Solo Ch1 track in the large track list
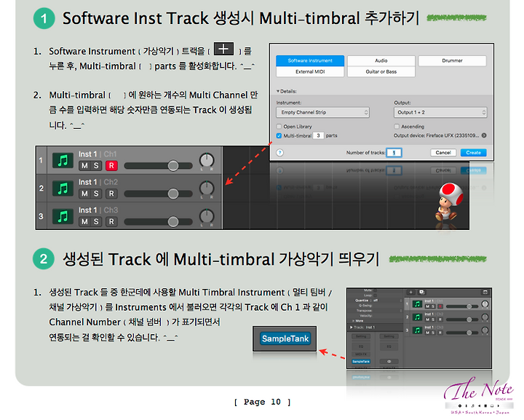Viewport: 524px width, 420px height. tap(96, 166)
